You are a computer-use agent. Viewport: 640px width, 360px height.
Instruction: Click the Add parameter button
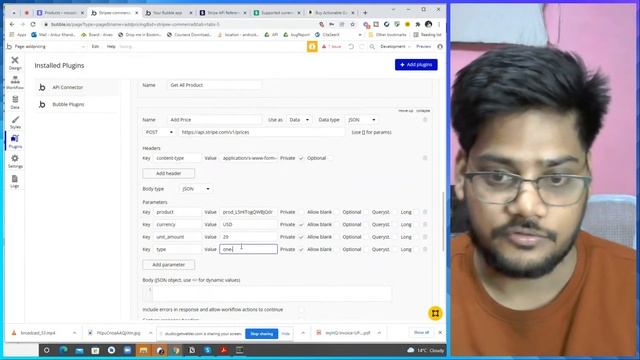169,265
